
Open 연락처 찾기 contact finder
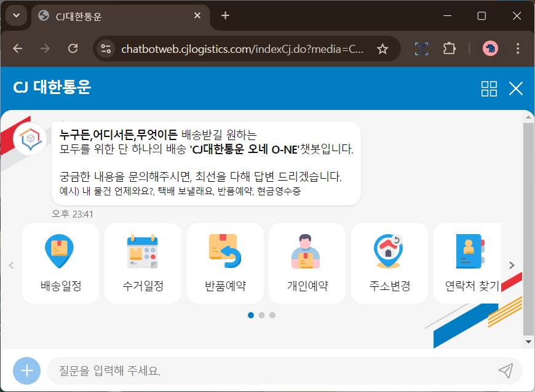(470, 263)
